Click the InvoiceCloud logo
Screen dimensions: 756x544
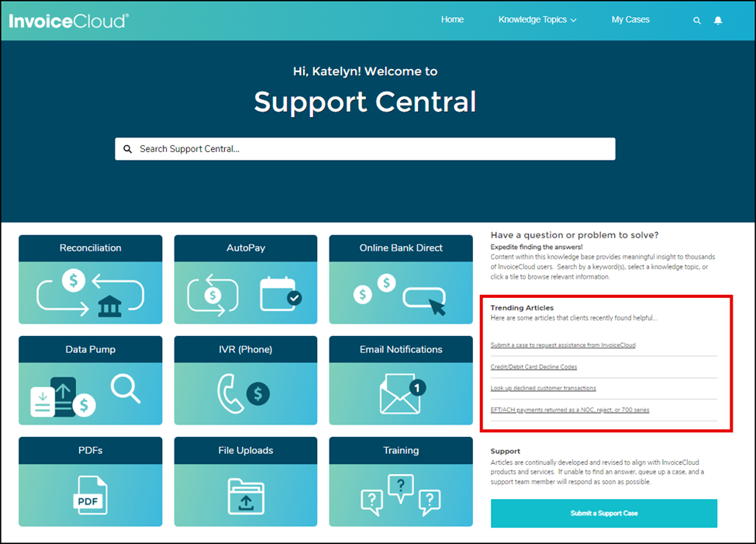tap(68, 21)
